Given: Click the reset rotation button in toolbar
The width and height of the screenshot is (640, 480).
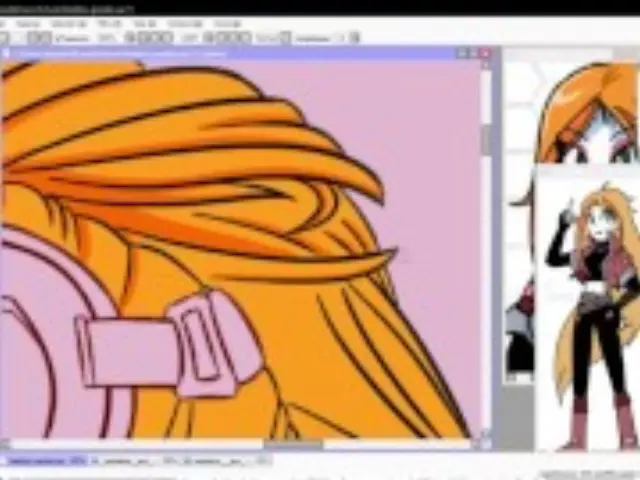Looking at the screenshot, I should [x=244, y=38].
